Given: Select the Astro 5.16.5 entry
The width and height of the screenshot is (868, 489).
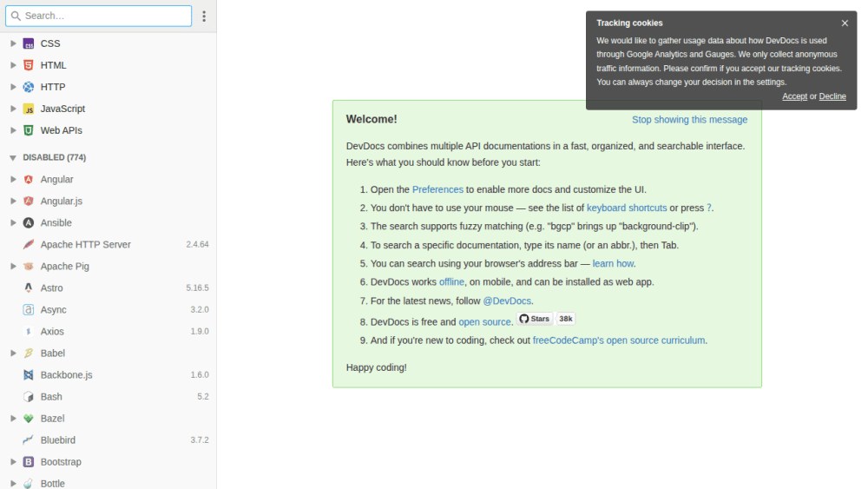Looking at the screenshot, I should (x=108, y=288).
